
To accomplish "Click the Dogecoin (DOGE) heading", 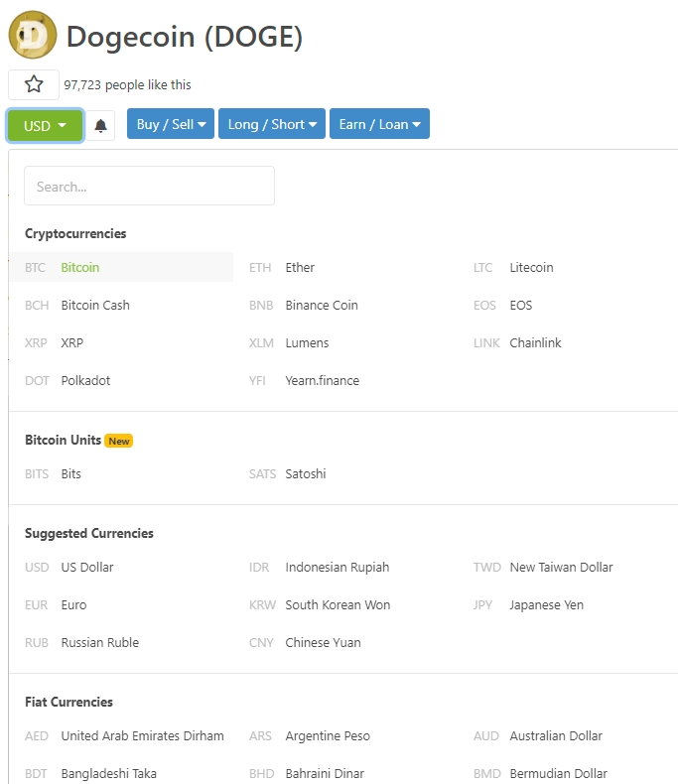I will (185, 37).
